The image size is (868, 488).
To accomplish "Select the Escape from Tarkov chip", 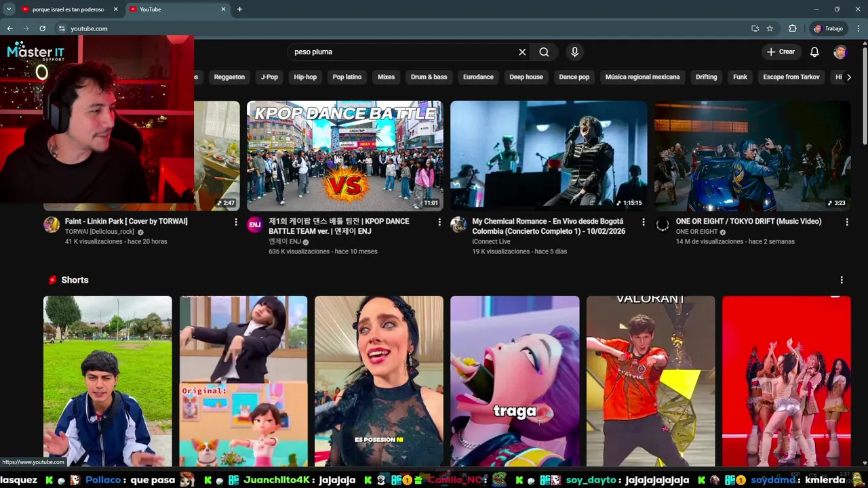I will click(791, 77).
